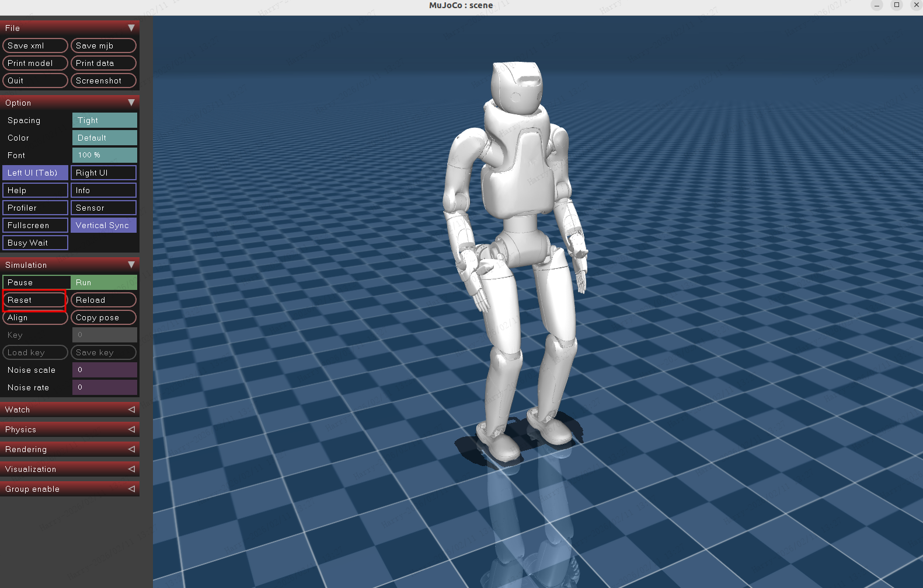
Task: Expand the Group enable section arrow
Action: (131, 489)
